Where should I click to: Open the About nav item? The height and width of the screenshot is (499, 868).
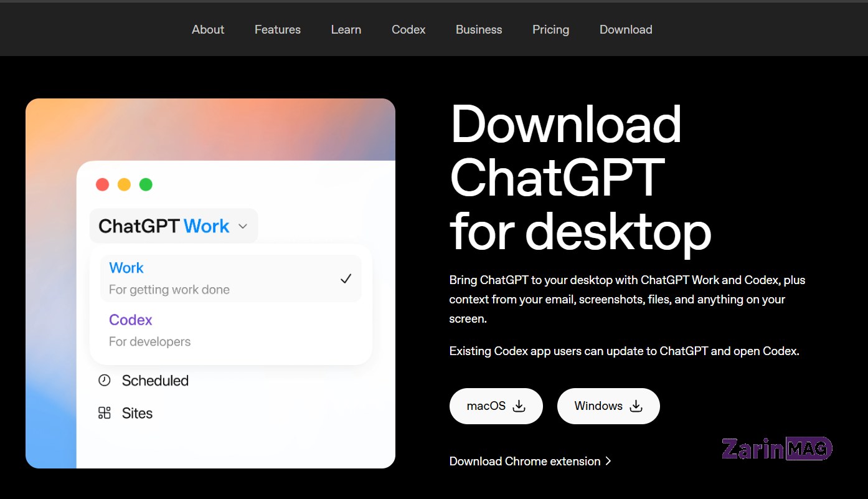click(x=208, y=29)
